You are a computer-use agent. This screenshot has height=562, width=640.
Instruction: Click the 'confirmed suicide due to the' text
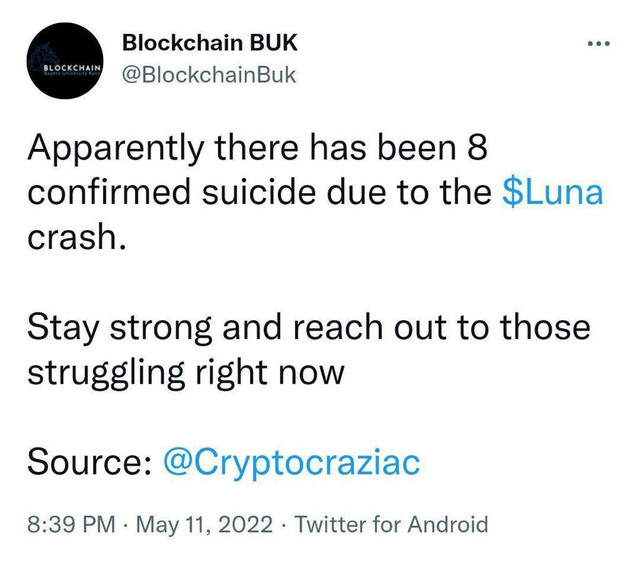(260, 192)
